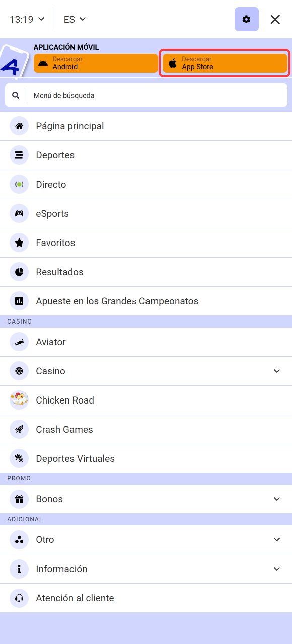Click the headset icon for Atención al cliente

click(x=19, y=598)
